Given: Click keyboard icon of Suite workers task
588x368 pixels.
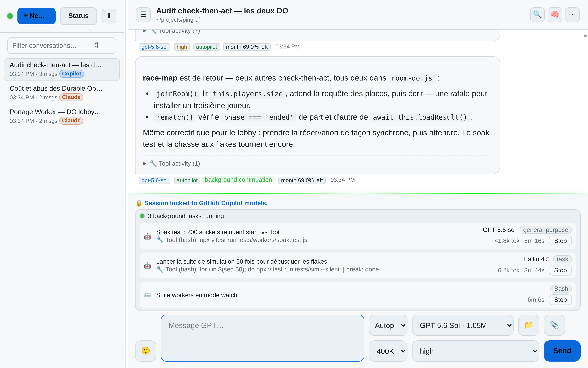Looking at the screenshot, I should (x=147, y=295).
